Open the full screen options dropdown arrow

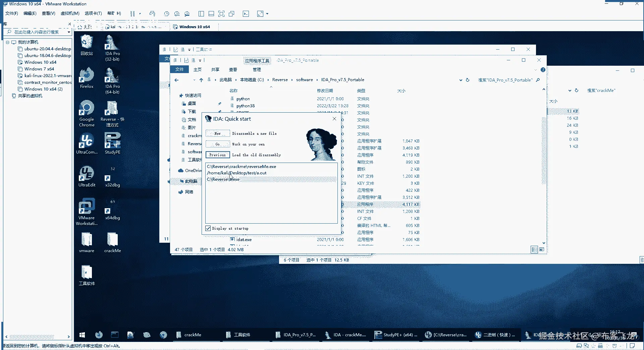tap(267, 14)
